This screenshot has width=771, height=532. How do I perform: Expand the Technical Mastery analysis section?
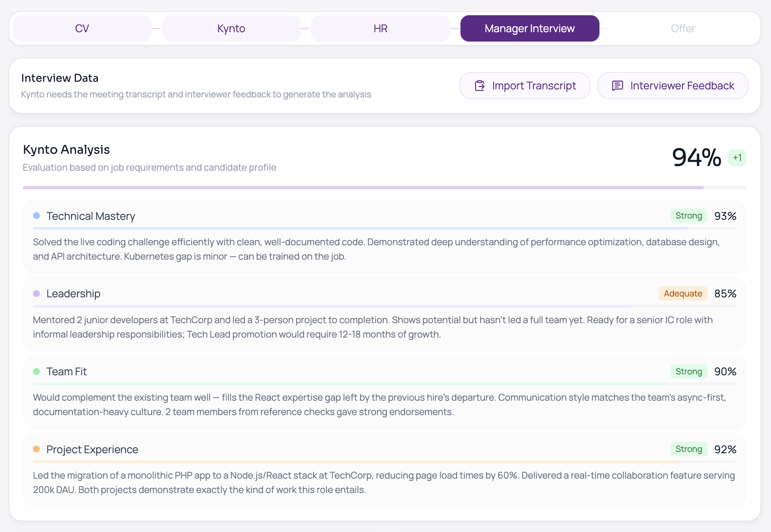click(x=91, y=216)
